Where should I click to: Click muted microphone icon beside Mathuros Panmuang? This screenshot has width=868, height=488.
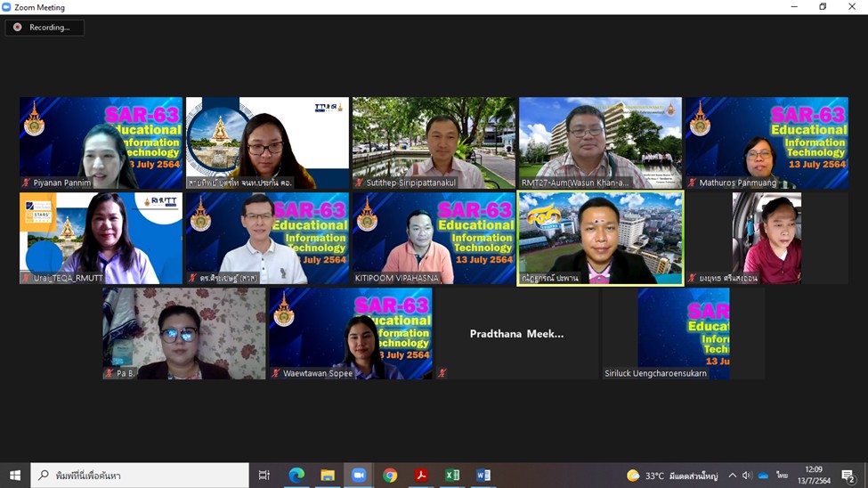[x=692, y=183]
